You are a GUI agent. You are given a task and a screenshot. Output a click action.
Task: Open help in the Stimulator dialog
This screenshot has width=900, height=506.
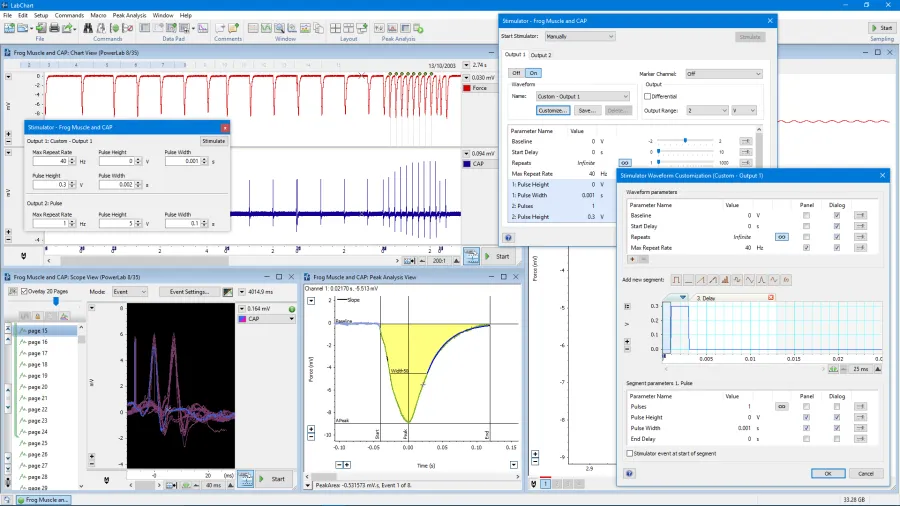coord(508,238)
